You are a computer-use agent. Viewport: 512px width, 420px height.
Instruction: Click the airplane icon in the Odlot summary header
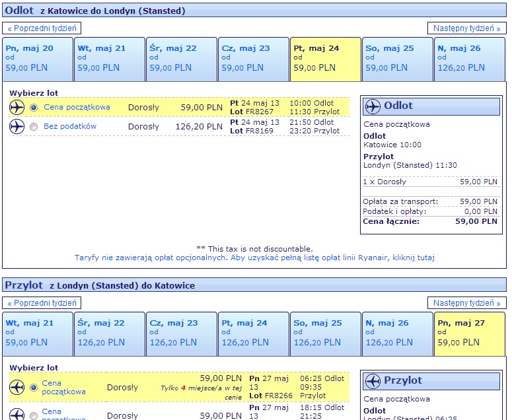click(x=373, y=106)
